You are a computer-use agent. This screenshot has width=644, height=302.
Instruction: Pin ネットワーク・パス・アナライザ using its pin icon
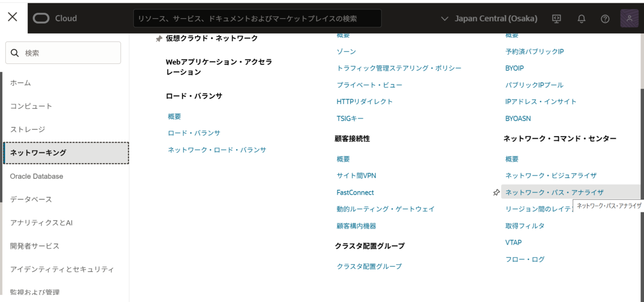(496, 193)
